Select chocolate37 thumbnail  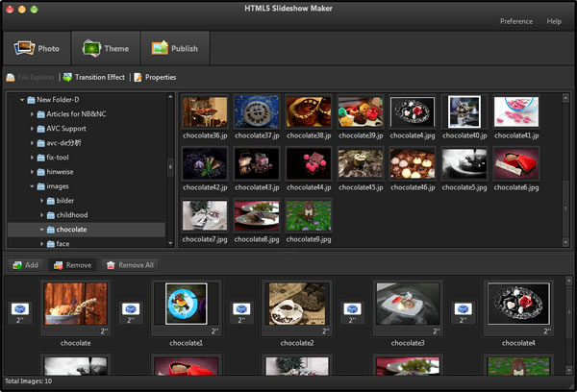(x=257, y=111)
